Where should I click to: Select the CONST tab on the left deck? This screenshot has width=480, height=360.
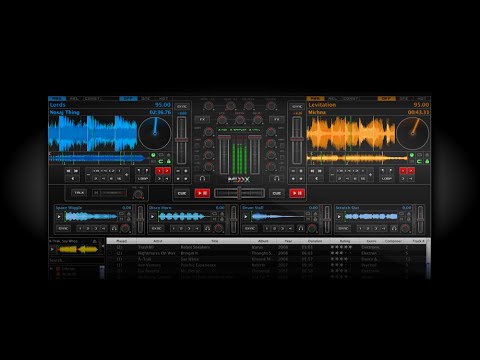coord(92,99)
